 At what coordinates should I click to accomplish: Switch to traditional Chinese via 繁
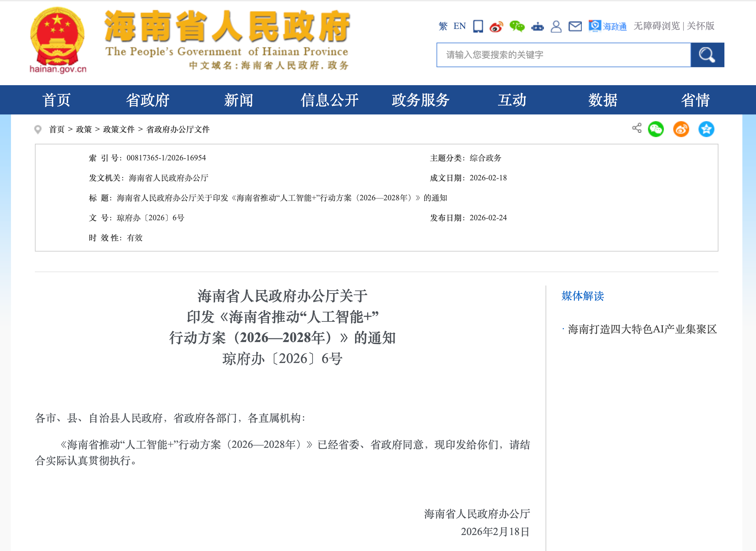(443, 26)
